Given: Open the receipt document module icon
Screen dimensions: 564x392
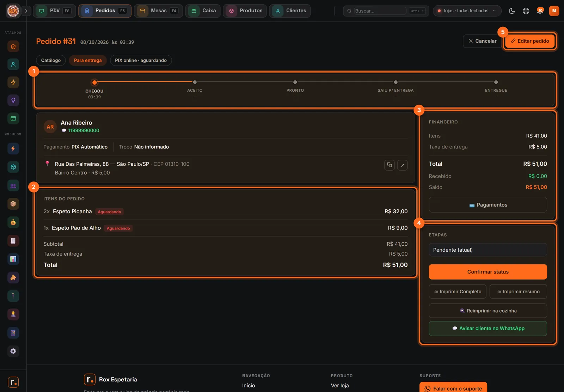Looking at the screenshot, I should click(13, 241).
